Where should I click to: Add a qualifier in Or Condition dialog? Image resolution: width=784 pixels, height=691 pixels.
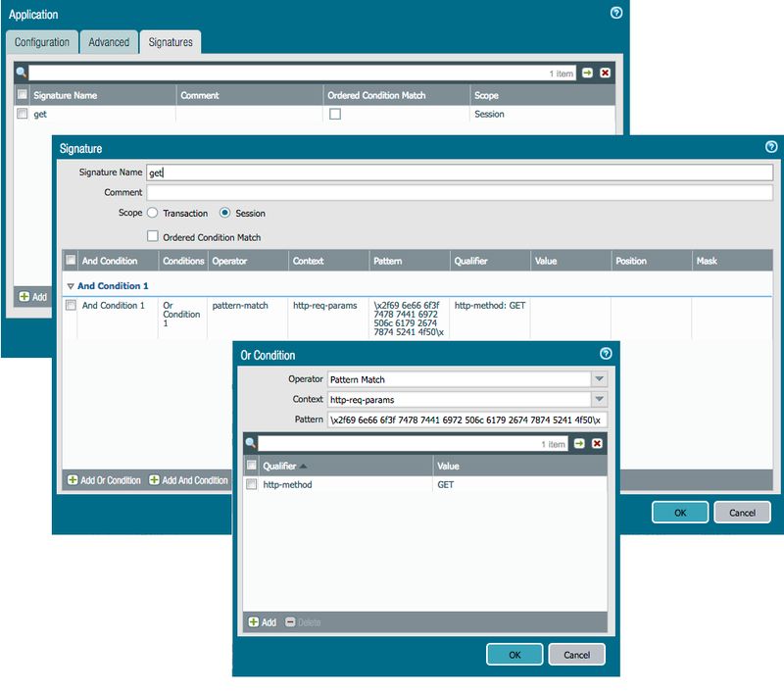tap(263, 622)
